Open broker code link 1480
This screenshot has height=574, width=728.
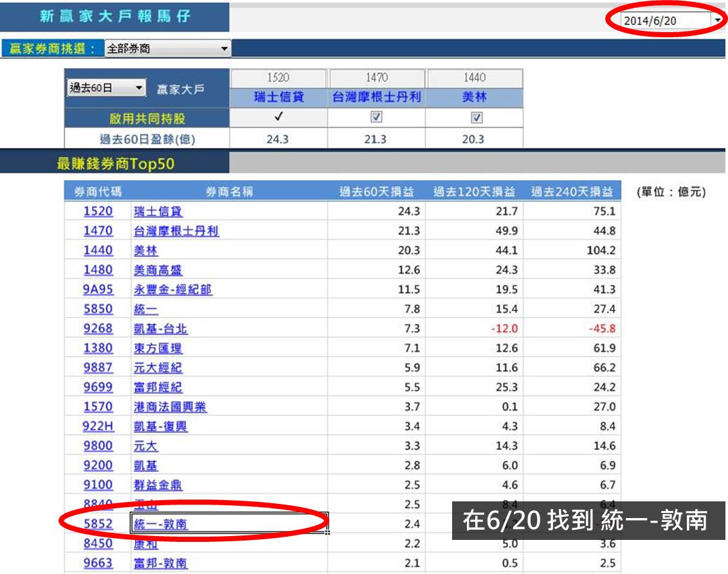(98, 269)
